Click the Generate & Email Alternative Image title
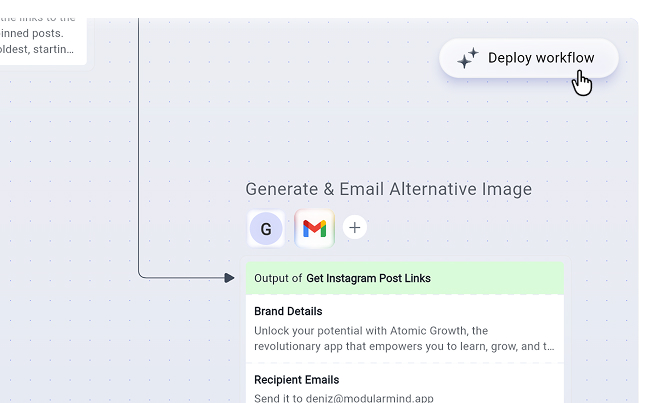Viewport: 651px width, 403px height. pyautogui.click(x=389, y=189)
